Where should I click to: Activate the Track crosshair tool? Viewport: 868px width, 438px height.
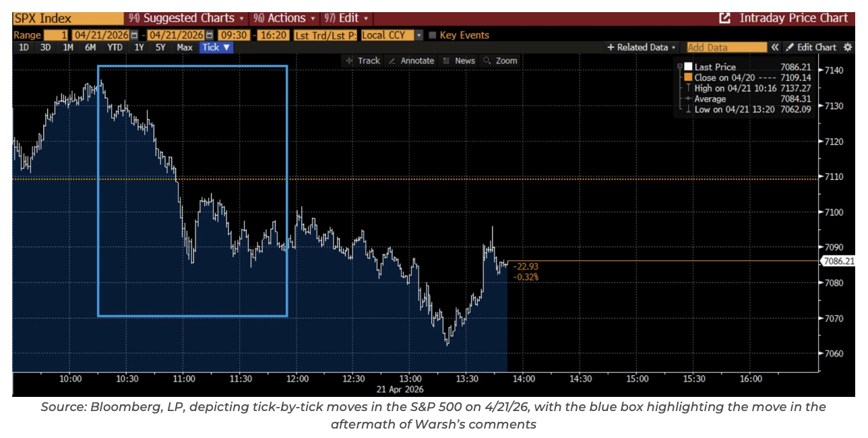click(x=363, y=61)
